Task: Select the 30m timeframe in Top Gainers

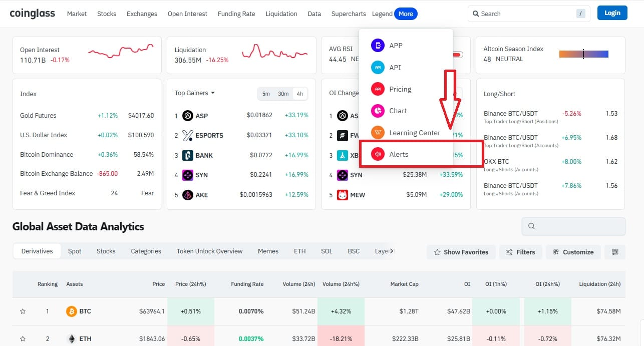Action: coord(283,94)
